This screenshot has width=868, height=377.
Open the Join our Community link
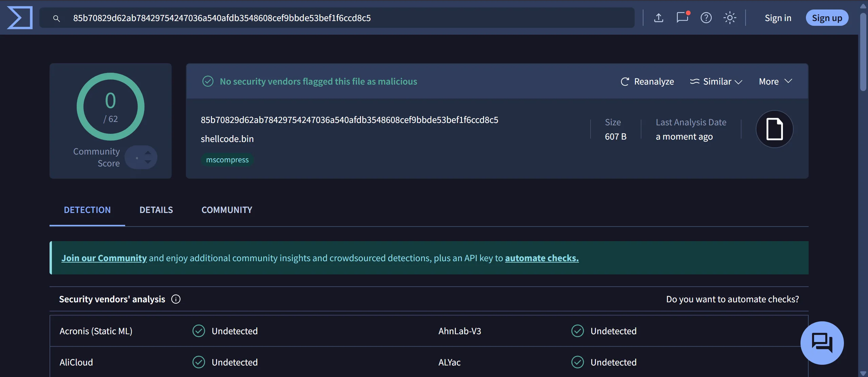(104, 258)
